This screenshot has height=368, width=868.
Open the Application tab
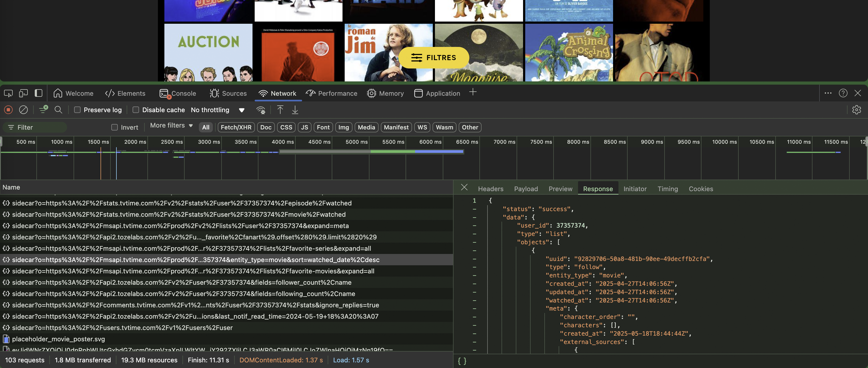tap(437, 93)
